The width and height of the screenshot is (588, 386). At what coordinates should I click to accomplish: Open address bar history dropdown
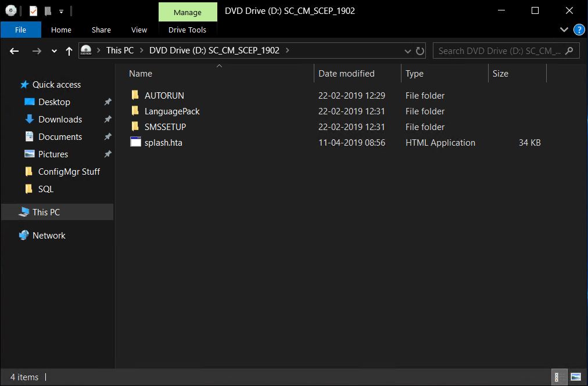408,51
